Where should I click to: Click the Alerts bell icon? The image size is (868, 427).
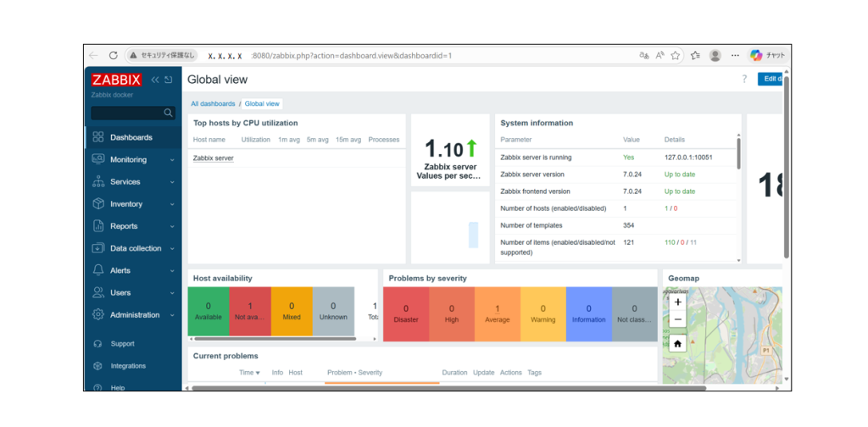click(98, 270)
